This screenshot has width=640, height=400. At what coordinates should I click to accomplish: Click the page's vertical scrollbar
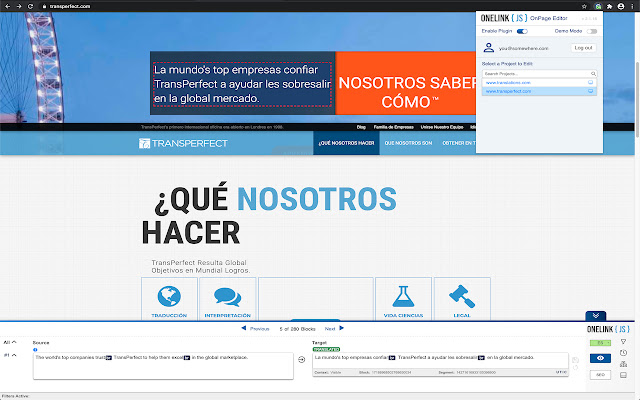(637, 100)
